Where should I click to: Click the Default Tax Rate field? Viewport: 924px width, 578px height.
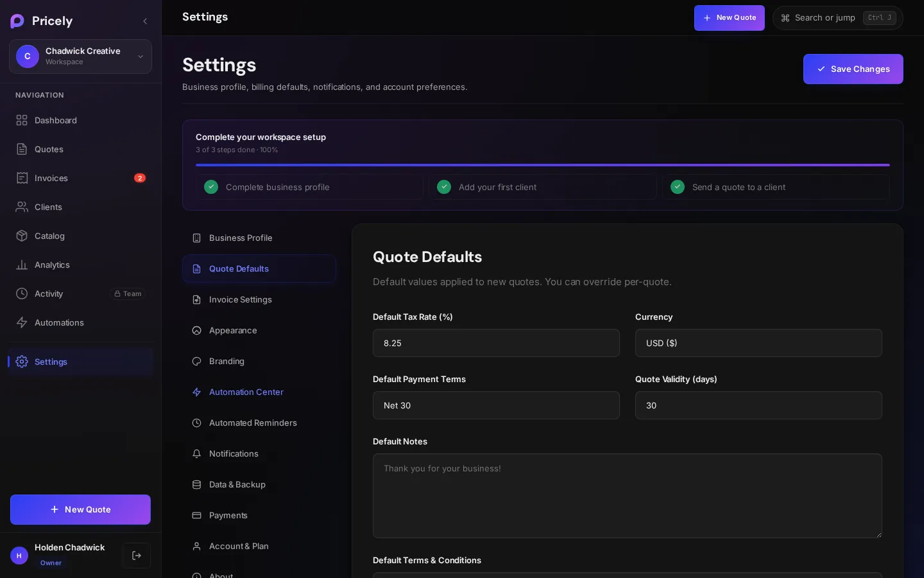[x=496, y=343]
